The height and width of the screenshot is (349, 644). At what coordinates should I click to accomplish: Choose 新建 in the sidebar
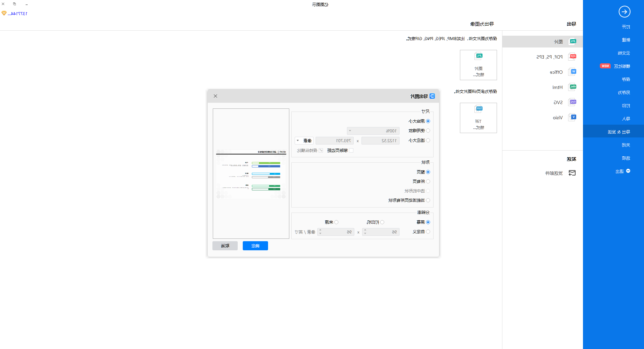[x=626, y=40]
